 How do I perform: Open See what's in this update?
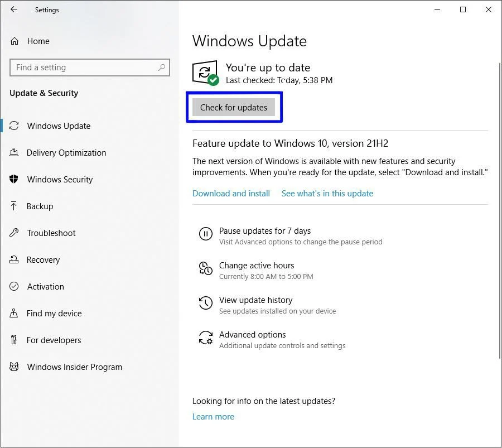327,194
